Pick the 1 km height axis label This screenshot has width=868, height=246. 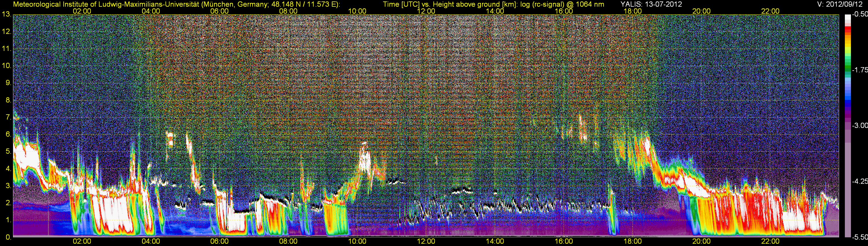pyautogui.click(x=8, y=220)
